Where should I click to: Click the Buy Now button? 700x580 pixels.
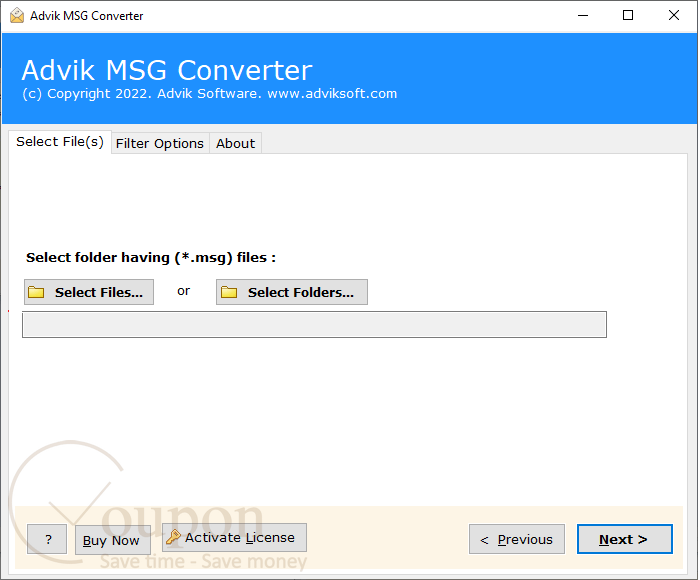(x=112, y=540)
